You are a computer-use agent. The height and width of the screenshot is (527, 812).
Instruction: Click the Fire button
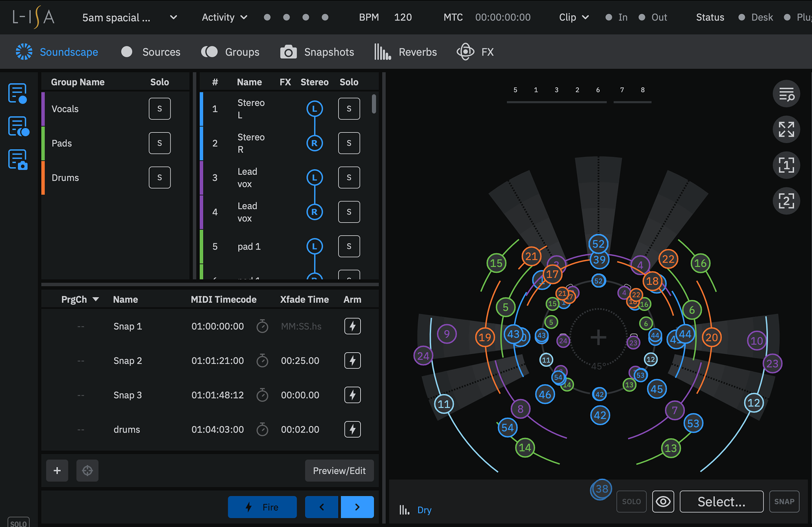click(x=262, y=507)
